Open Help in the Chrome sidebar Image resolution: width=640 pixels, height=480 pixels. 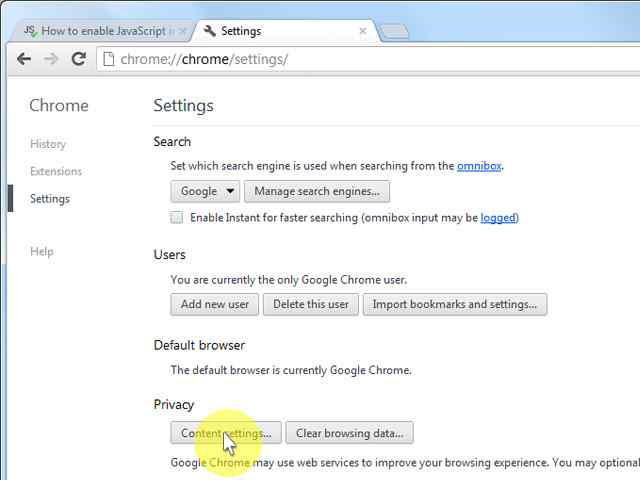42,251
